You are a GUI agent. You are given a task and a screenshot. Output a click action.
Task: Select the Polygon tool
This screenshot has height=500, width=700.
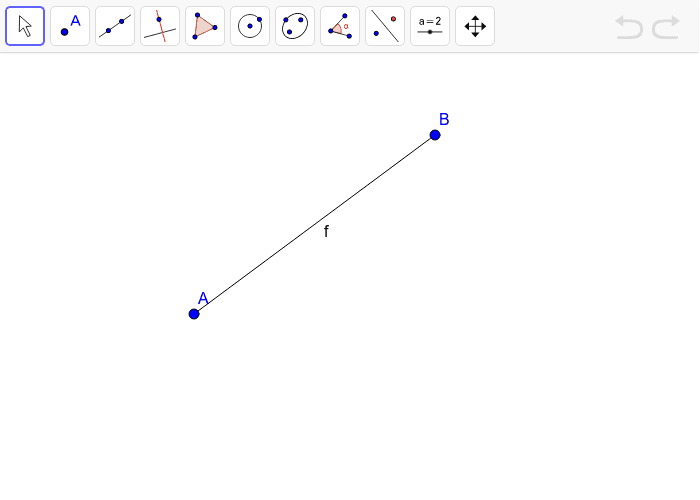tap(205, 26)
